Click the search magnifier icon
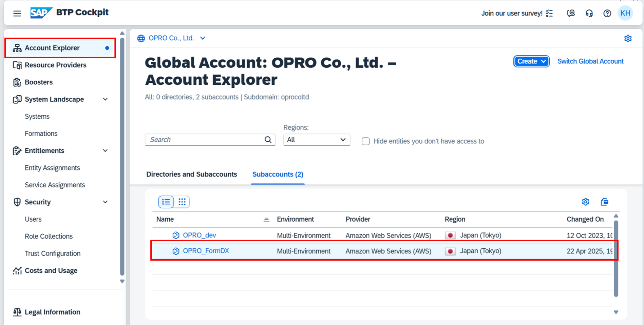The image size is (644, 325). point(268,140)
